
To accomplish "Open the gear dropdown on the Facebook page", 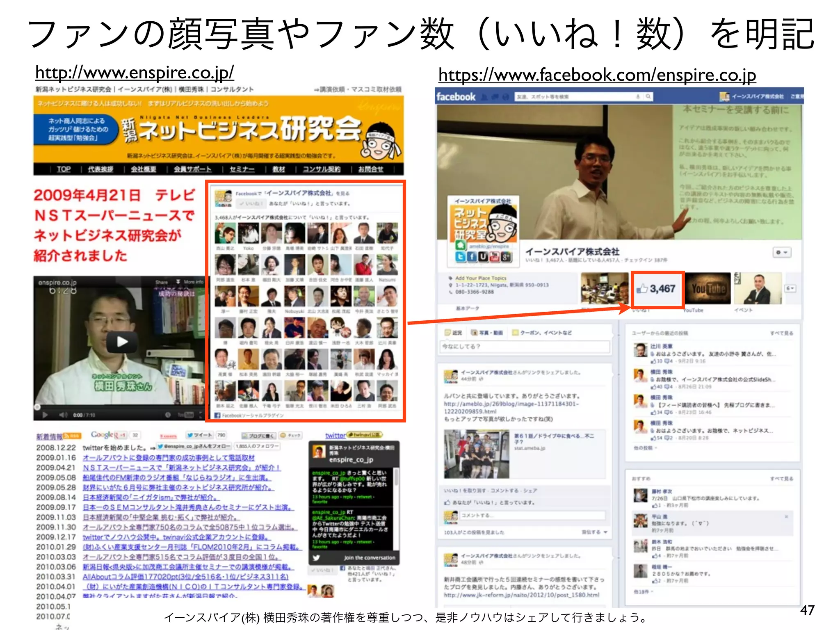I will tap(782, 252).
